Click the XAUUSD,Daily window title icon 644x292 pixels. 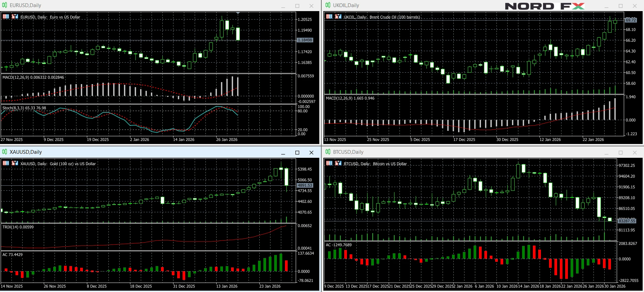tap(4, 152)
